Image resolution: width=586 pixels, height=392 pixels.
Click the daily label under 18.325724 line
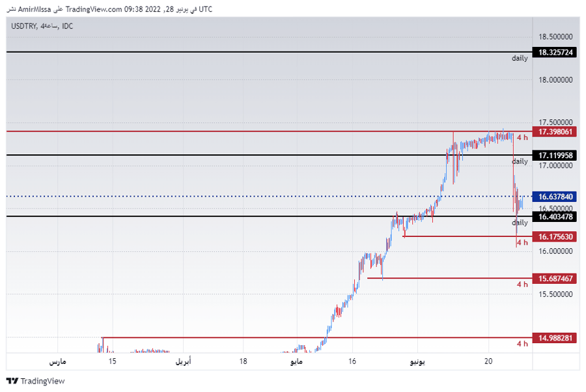point(520,59)
